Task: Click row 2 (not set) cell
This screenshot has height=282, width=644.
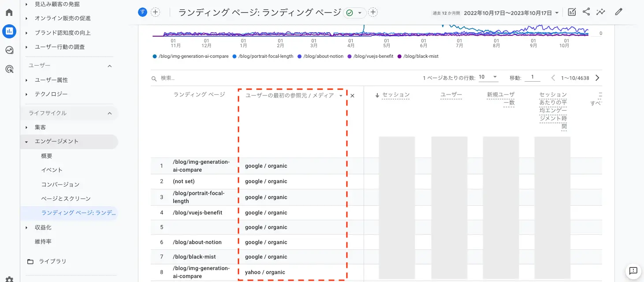Action: [184, 181]
